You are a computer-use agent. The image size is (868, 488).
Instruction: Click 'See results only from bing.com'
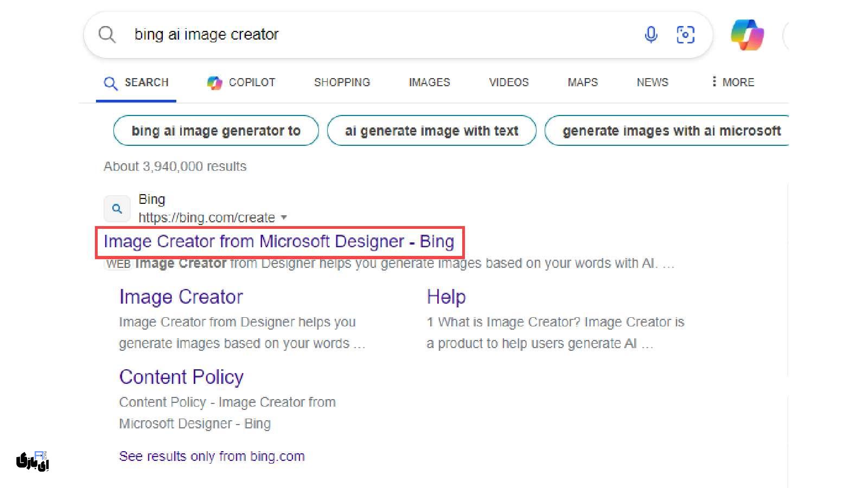pos(212,456)
